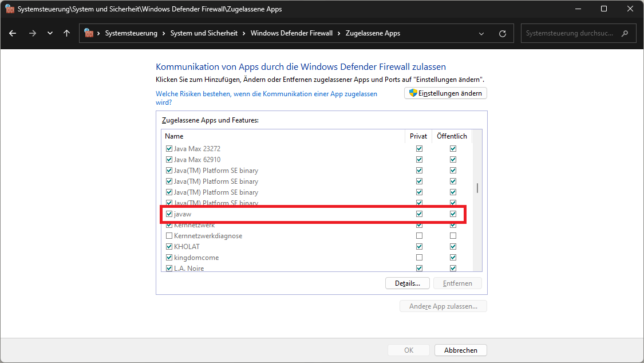Check Kernnetzwerkdiagnose Öffentlich box
Screen dimensions: 644x363
(453, 236)
